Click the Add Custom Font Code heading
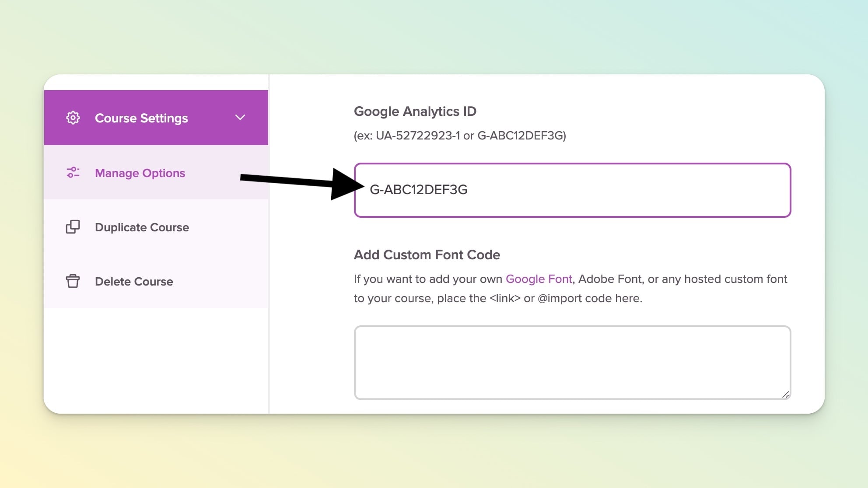 [427, 255]
